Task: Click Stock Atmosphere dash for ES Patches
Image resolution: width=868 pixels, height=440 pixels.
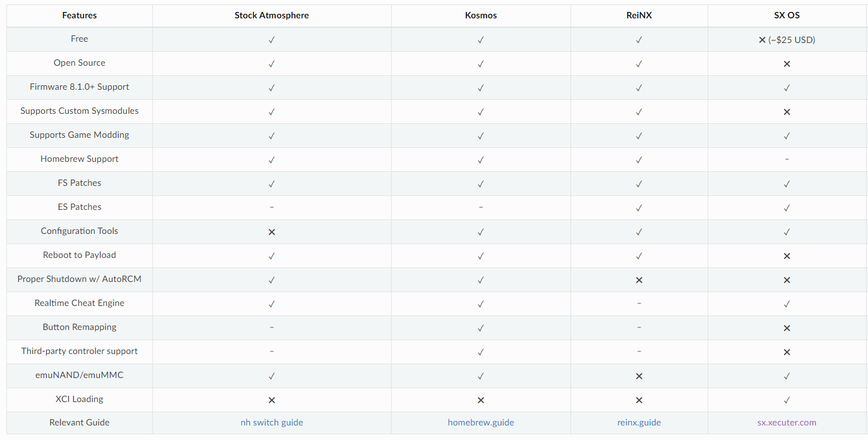Action: [x=272, y=207]
